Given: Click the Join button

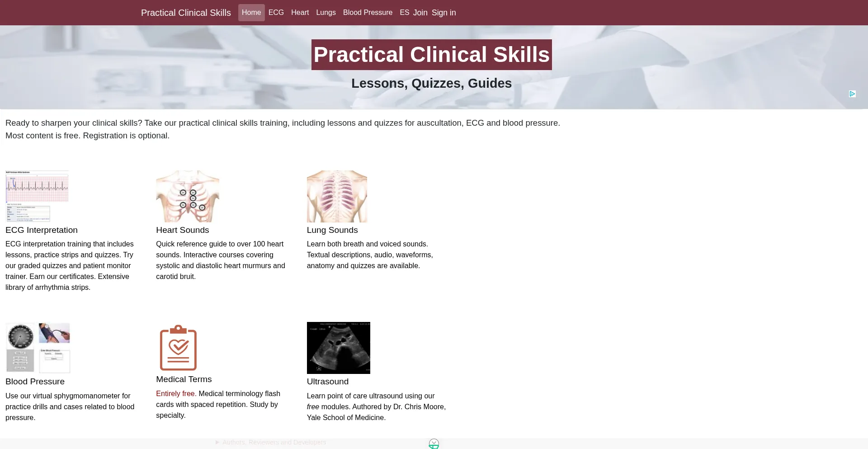Looking at the screenshot, I should tap(420, 12).
